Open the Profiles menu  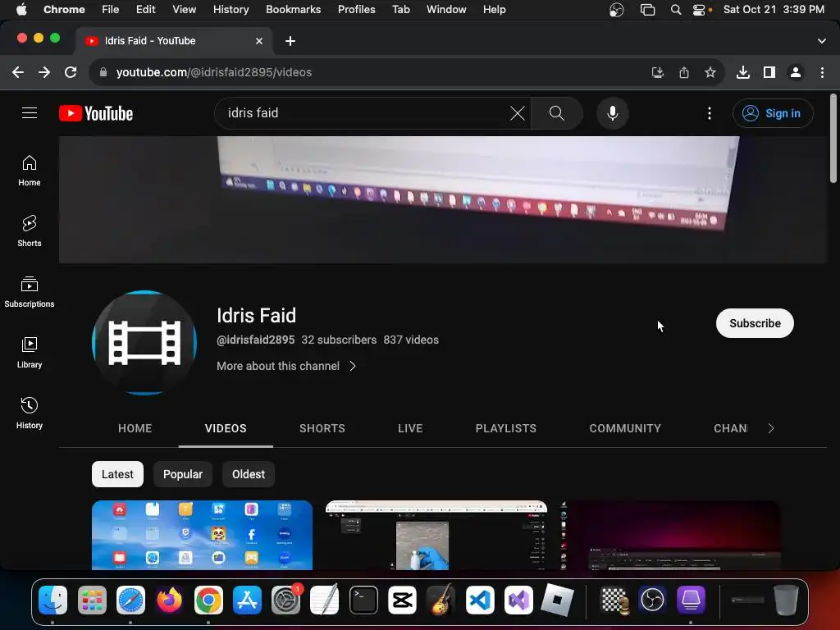click(356, 10)
